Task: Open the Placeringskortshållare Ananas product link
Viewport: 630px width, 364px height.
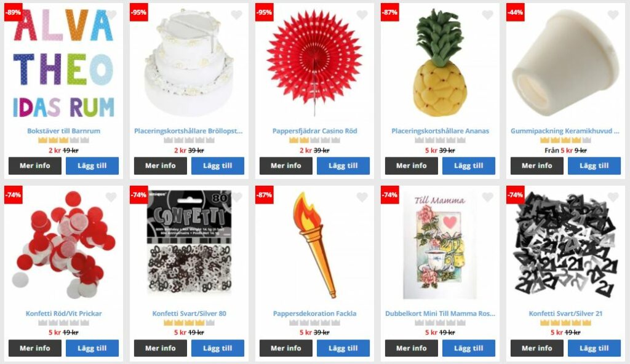Action: [x=440, y=131]
